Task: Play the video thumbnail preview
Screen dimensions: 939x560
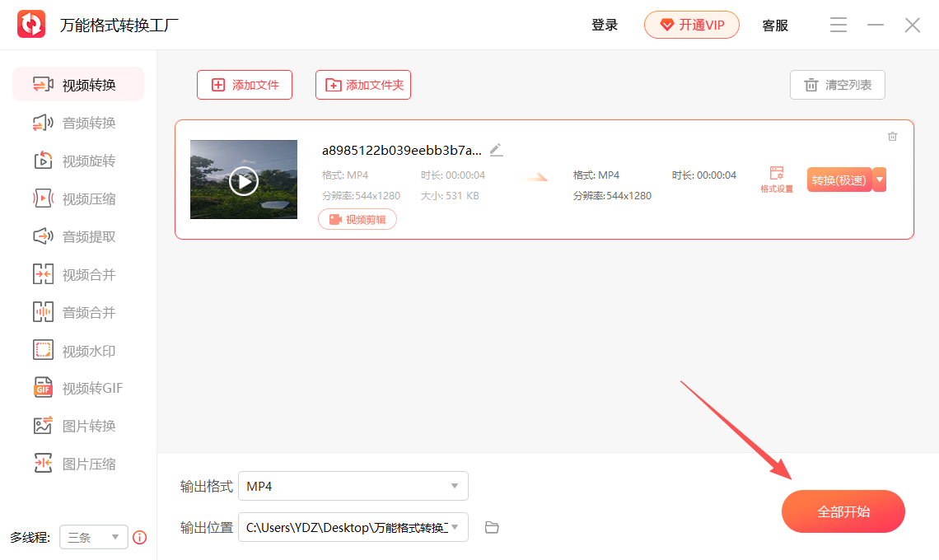Action: pos(244,180)
